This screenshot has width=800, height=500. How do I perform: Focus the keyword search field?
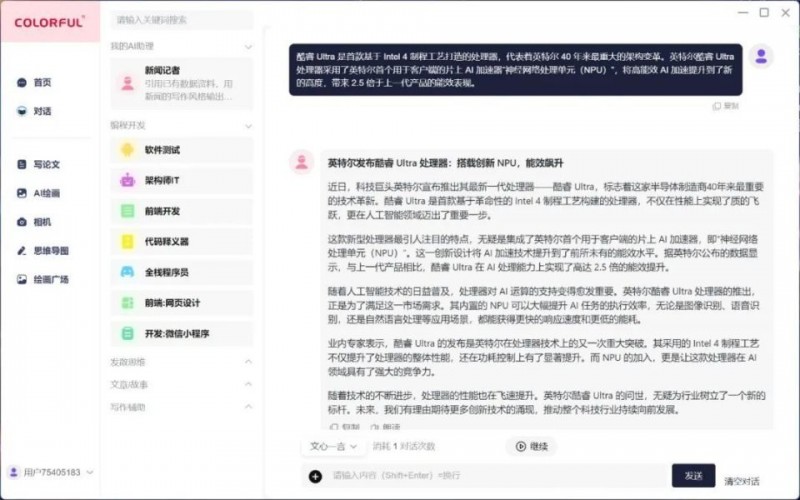(180, 19)
